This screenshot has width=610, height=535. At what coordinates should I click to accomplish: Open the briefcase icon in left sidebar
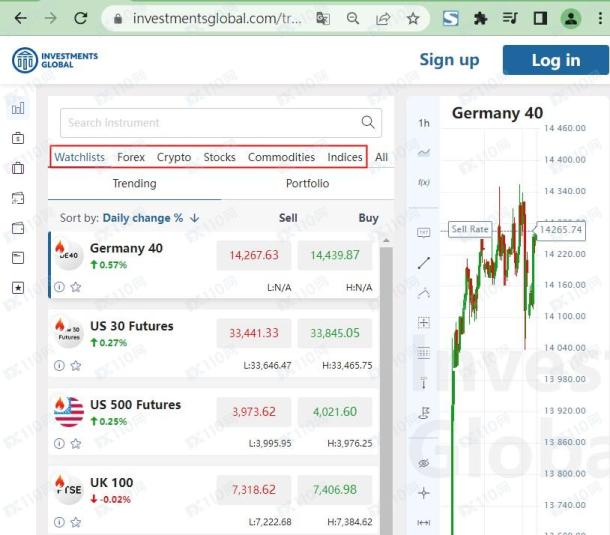tap(18, 168)
